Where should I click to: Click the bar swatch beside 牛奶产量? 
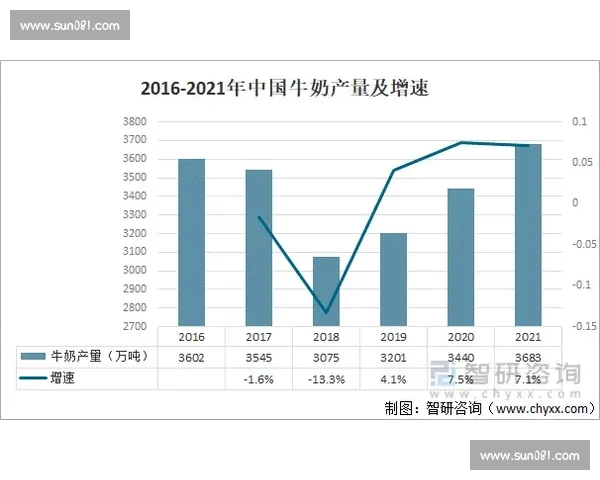33,357
